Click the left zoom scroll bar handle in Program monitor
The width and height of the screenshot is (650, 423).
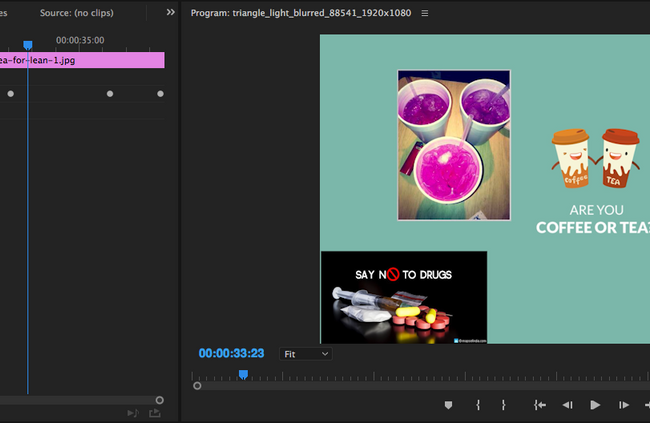[197, 386]
